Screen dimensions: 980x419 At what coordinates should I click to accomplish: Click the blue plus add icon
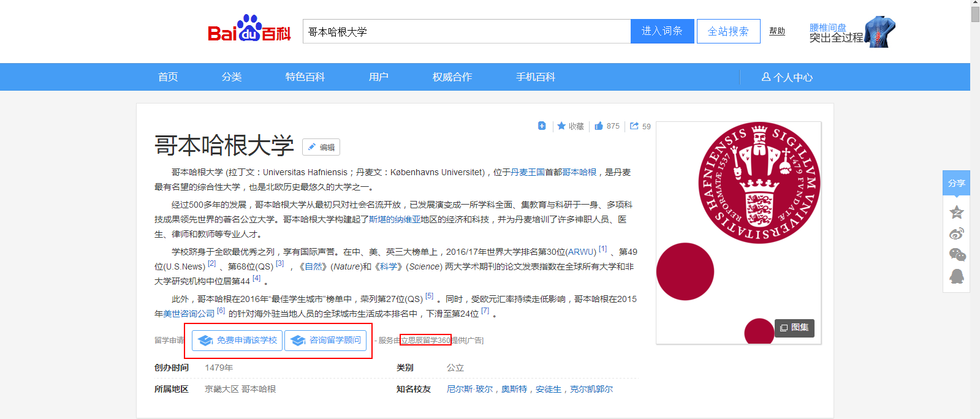coord(542,126)
